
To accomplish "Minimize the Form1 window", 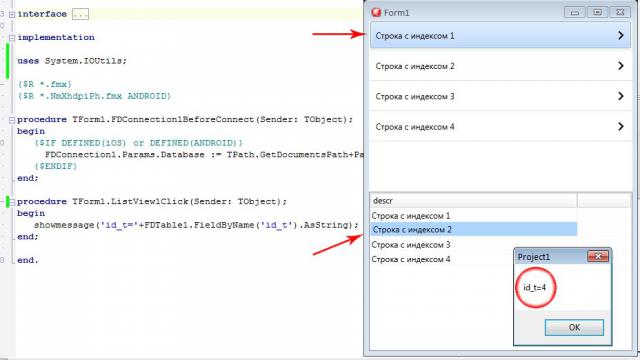I will [x=575, y=12].
